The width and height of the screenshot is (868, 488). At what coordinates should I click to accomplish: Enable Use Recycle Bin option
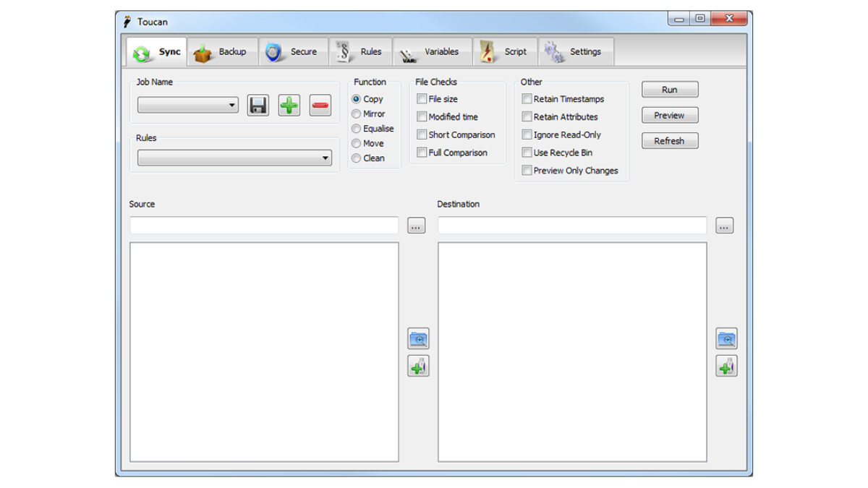coord(527,153)
